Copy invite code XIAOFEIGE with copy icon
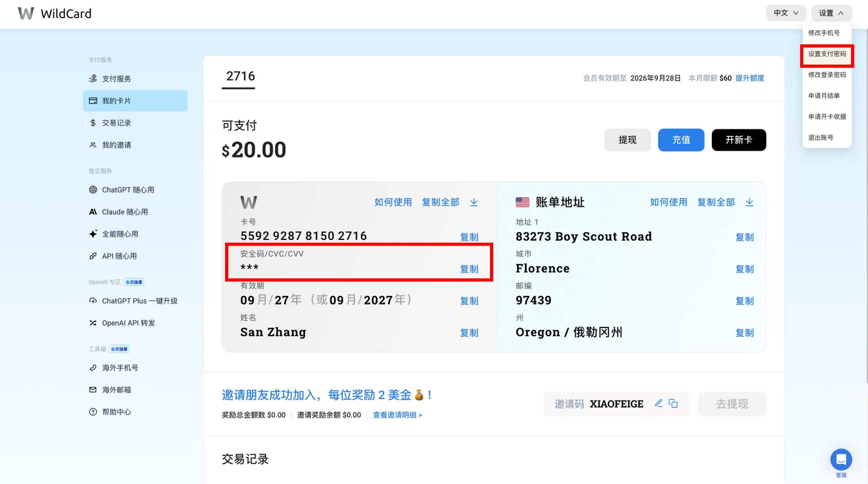Screen dimensions: 868x484 coord(673,403)
